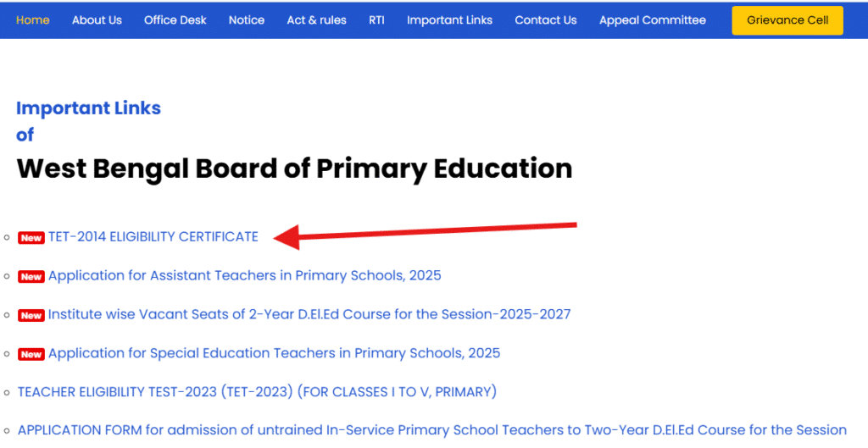Select Notice in the navigation bar

[x=247, y=20]
